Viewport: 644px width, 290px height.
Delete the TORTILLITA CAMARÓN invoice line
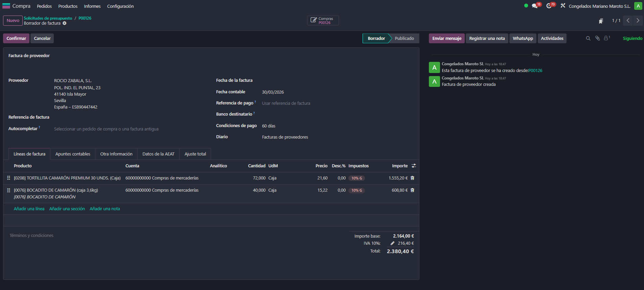tap(412, 178)
